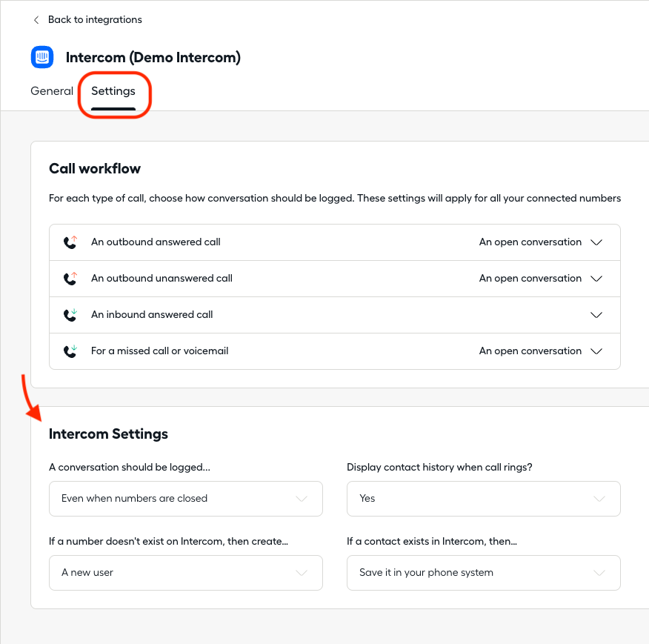
Task: Open the 'Display contact history' Yes dropdown
Action: [x=484, y=499]
